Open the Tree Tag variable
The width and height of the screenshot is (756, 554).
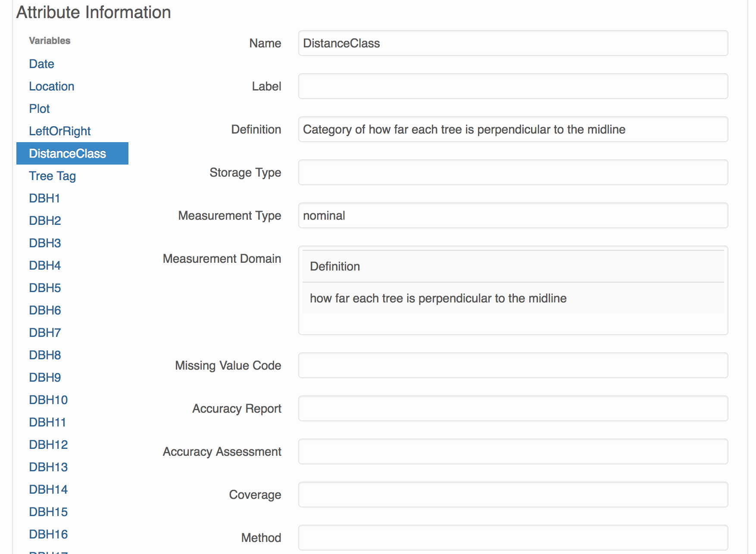tap(52, 176)
